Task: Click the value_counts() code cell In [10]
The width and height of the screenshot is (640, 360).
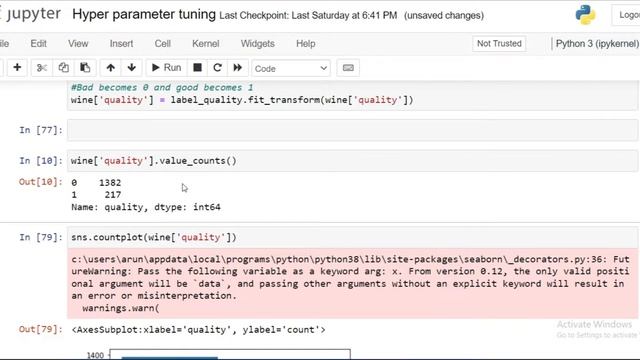Action: (x=352, y=161)
